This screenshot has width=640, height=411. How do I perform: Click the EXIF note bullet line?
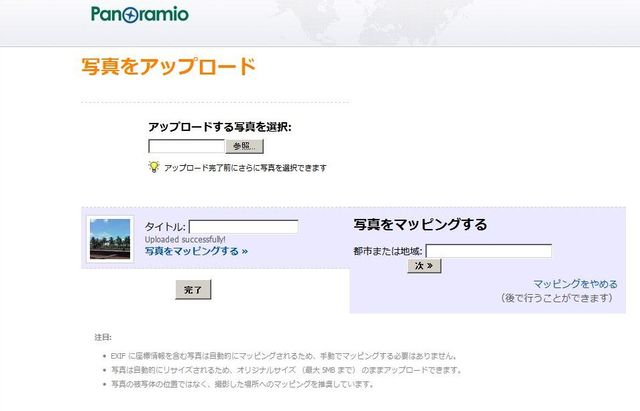(x=285, y=355)
